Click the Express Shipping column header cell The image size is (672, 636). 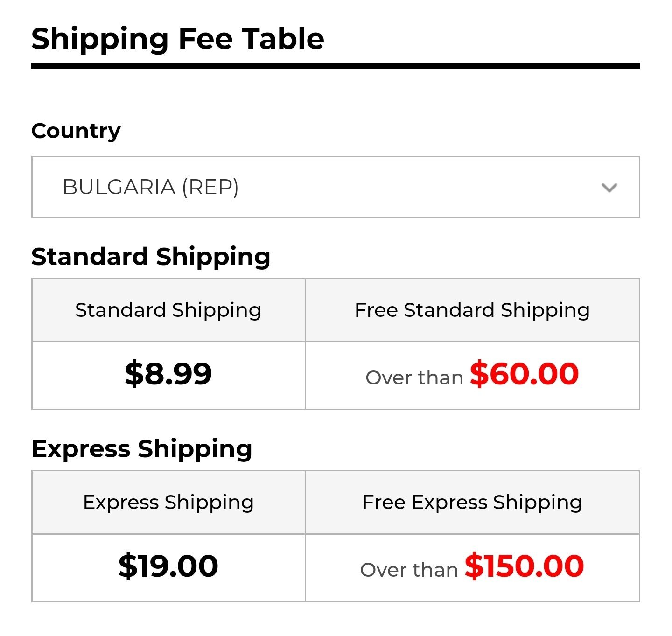click(x=168, y=503)
